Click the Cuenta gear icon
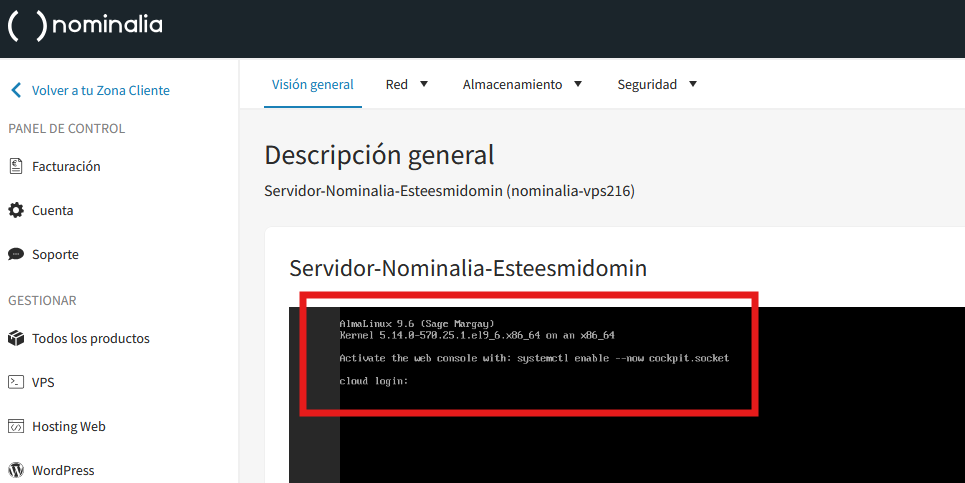Viewport: 965px width, 483px height. pyautogui.click(x=16, y=210)
